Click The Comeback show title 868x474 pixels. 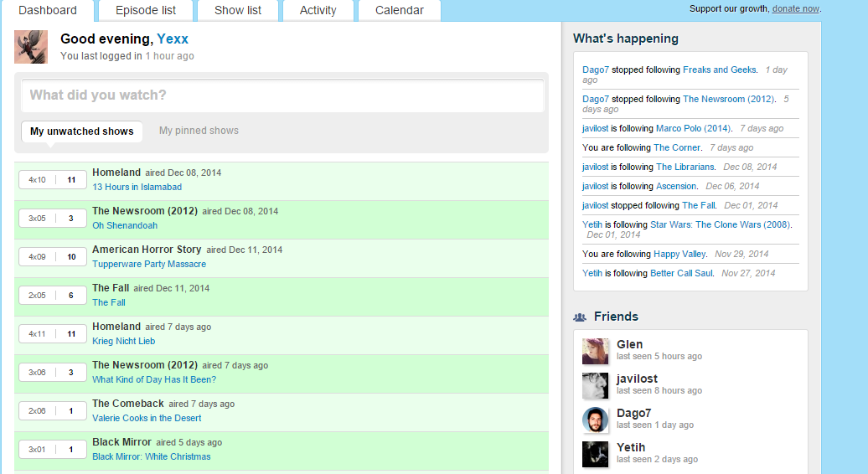pyautogui.click(x=128, y=404)
